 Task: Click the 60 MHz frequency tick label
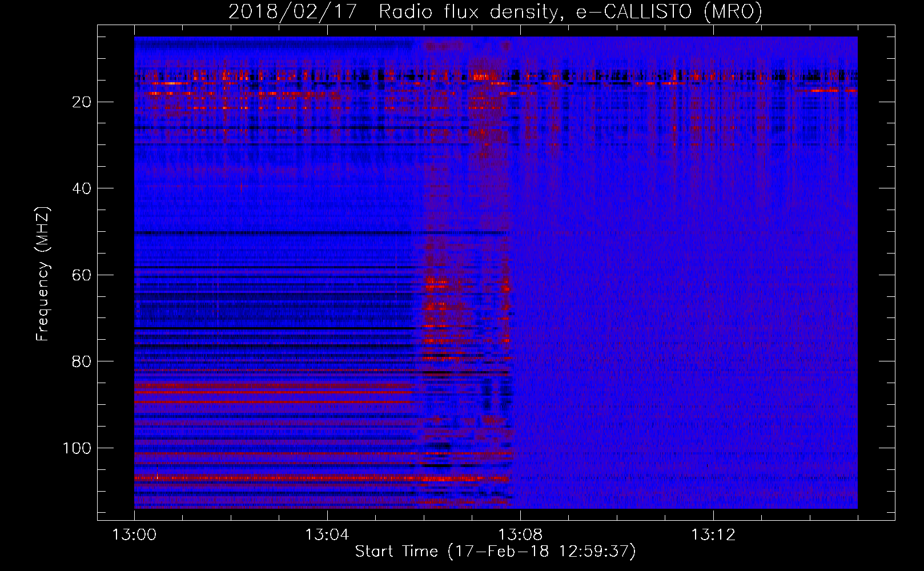tap(82, 275)
